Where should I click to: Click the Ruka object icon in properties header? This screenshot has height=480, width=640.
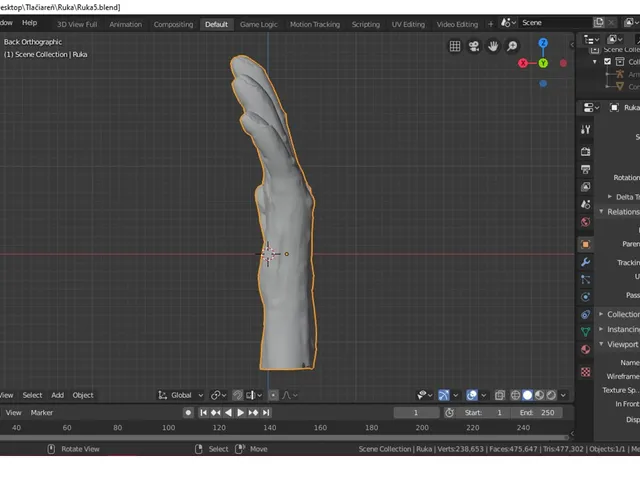click(614, 108)
